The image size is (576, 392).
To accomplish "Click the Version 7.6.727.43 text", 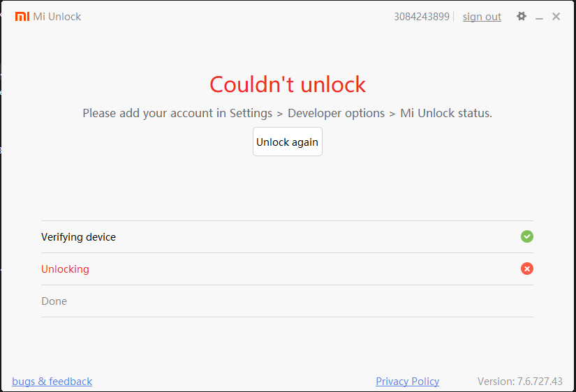I will pos(519,382).
